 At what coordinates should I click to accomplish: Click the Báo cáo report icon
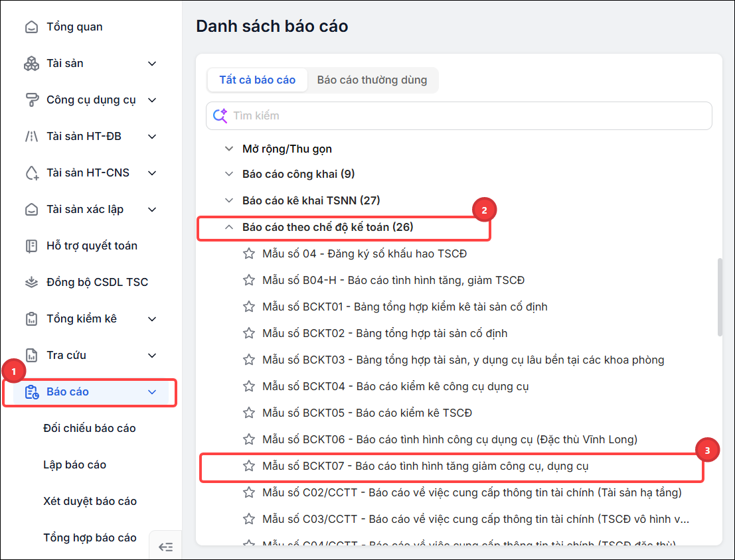click(31, 391)
